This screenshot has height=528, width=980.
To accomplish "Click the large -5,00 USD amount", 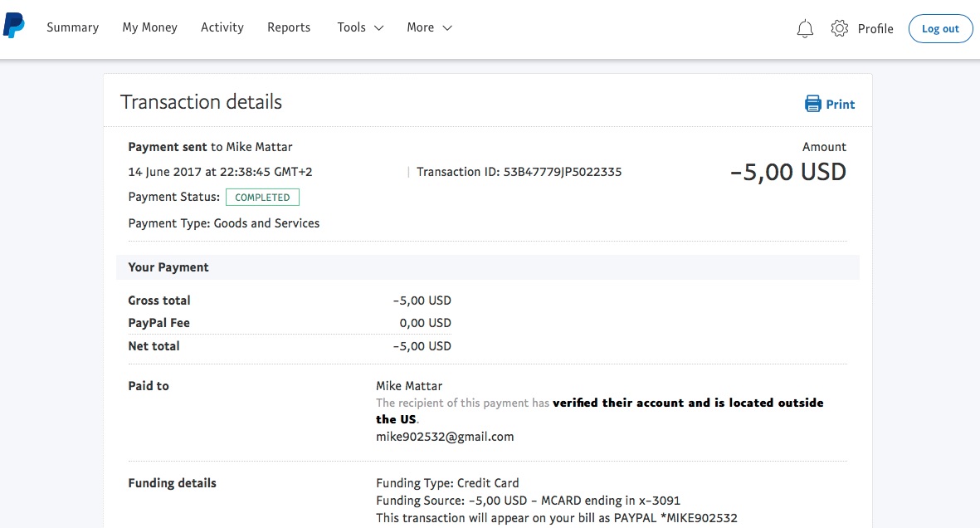I will click(x=788, y=173).
